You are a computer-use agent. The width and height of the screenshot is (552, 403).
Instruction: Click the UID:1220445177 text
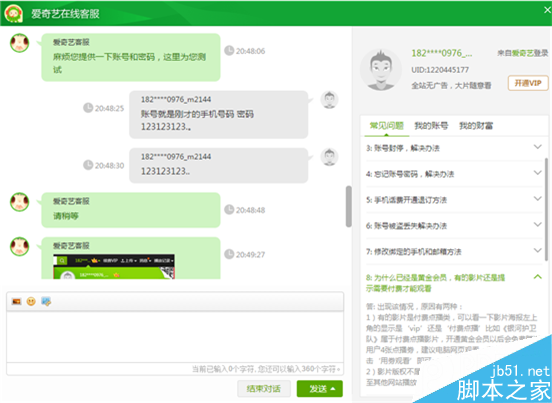pyautogui.click(x=440, y=70)
